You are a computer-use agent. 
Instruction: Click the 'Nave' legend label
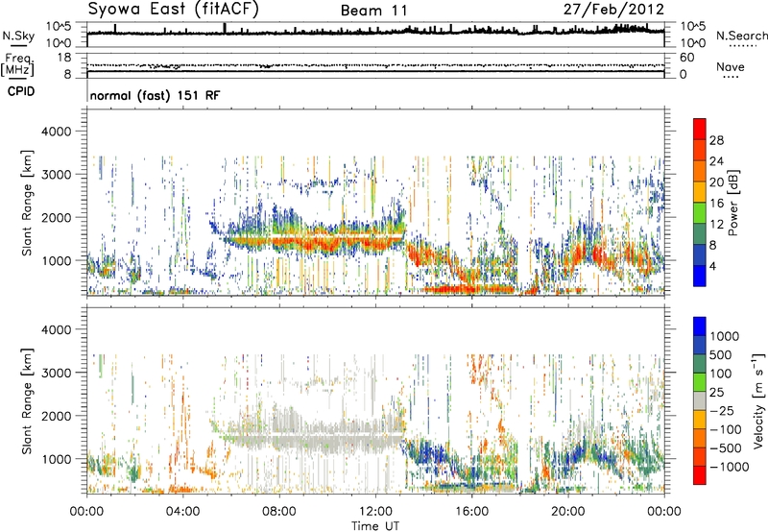(x=731, y=67)
